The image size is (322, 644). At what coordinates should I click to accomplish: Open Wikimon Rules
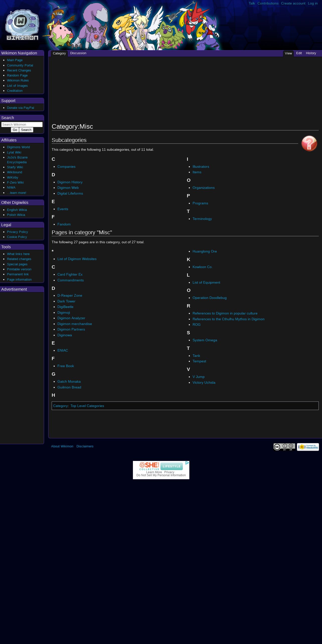coord(18,80)
